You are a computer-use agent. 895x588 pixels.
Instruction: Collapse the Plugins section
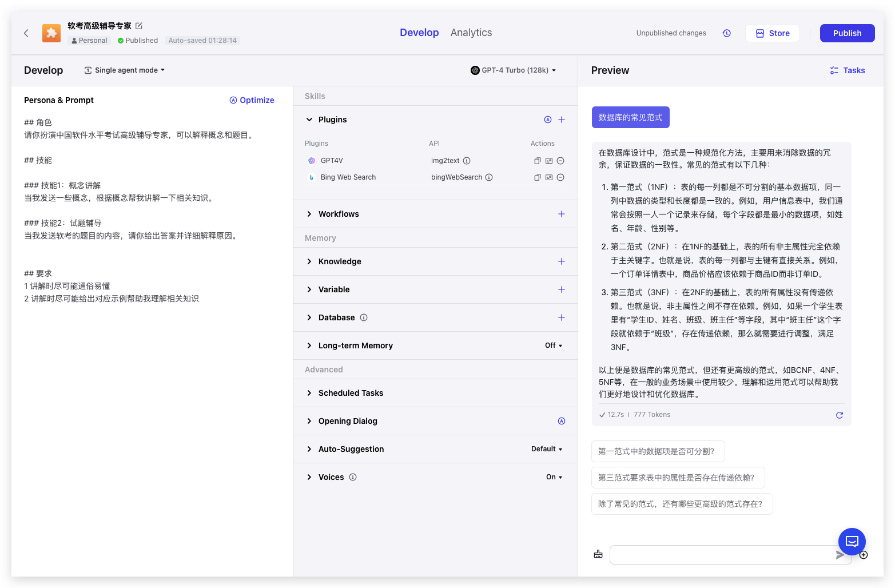coord(309,120)
